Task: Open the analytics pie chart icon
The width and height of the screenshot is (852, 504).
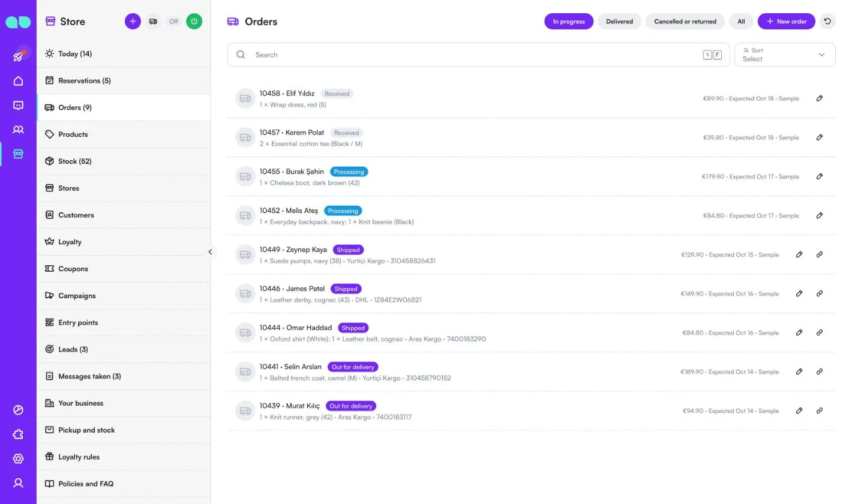Action: coord(18,410)
